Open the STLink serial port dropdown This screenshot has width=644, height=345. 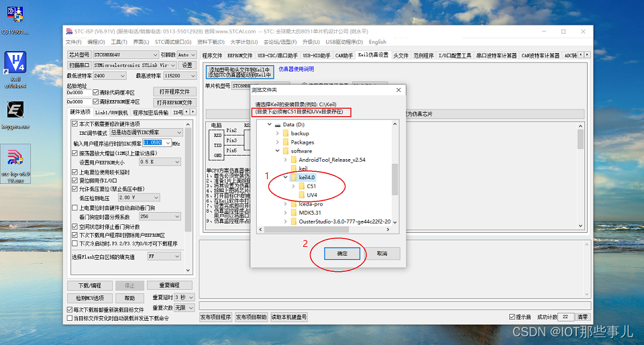coord(135,65)
